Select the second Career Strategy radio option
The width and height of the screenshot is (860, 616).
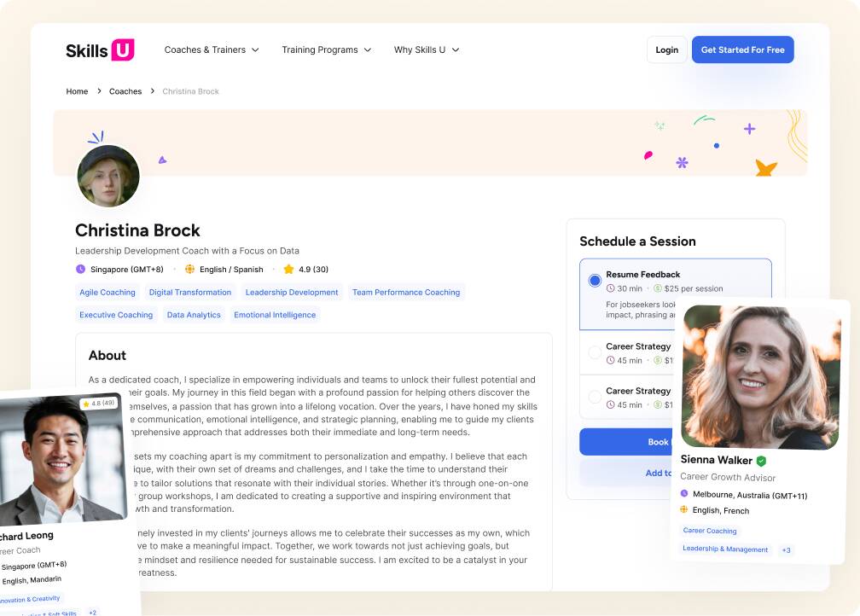pos(595,397)
